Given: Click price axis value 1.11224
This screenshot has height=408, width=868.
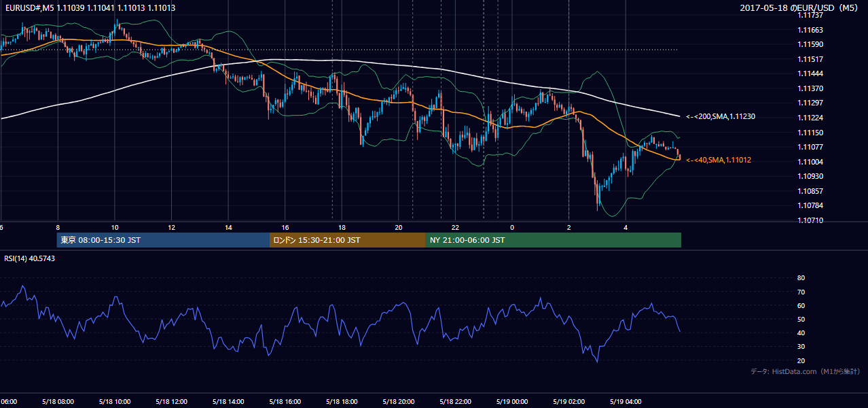Looking at the screenshot, I should (810, 118).
